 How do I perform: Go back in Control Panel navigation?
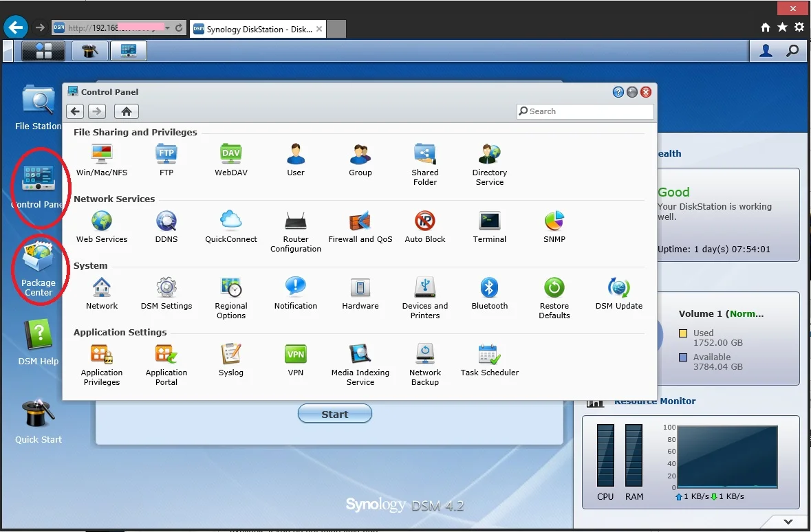(76, 111)
